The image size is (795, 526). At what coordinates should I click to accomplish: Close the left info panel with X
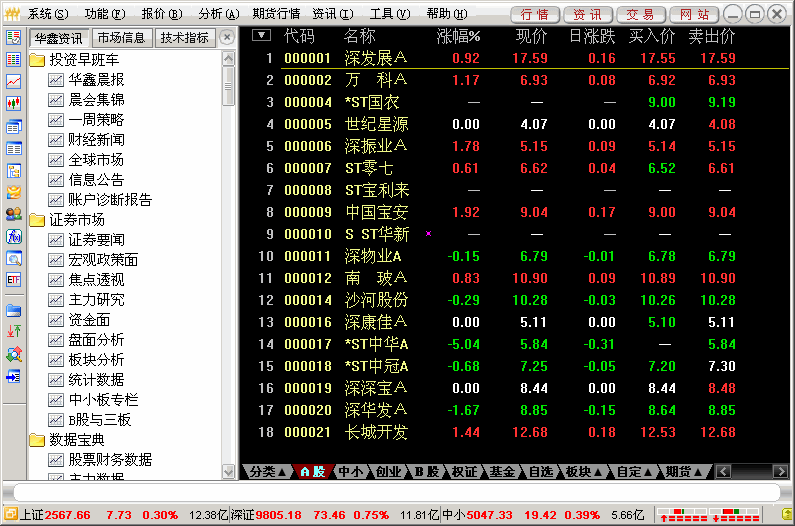coord(227,38)
